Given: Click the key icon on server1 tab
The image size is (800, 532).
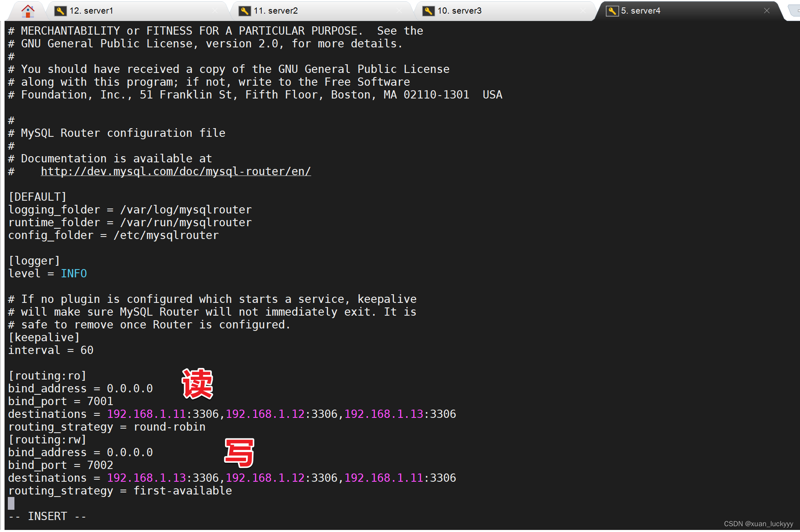Looking at the screenshot, I should (x=61, y=11).
